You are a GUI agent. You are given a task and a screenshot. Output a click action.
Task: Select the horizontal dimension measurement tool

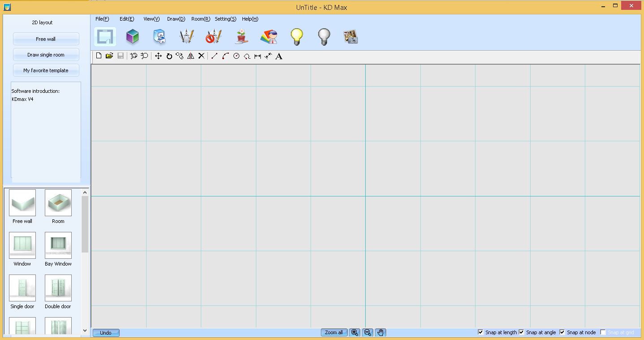coord(258,56)
